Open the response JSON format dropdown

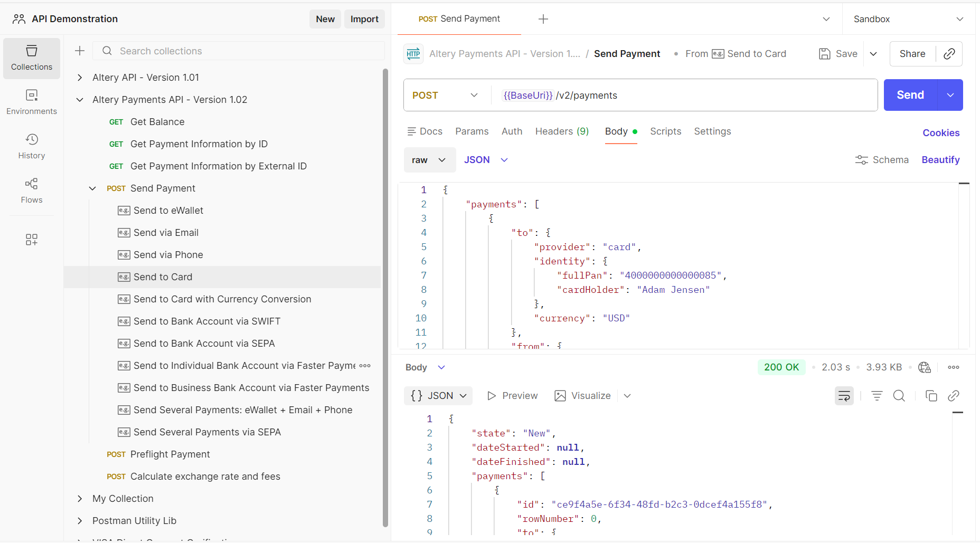(438, 396)
